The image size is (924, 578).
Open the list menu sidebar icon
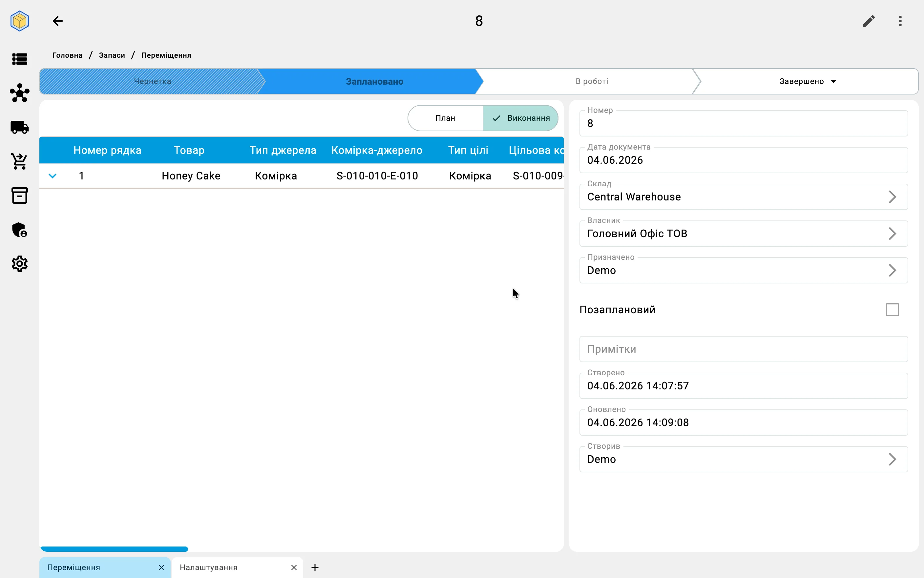click(x=19, y=59)
